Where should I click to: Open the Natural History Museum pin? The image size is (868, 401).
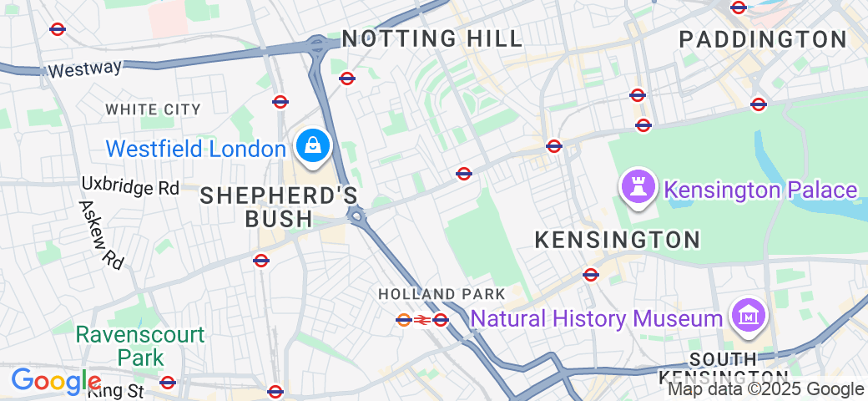click(x=749, y=317)
